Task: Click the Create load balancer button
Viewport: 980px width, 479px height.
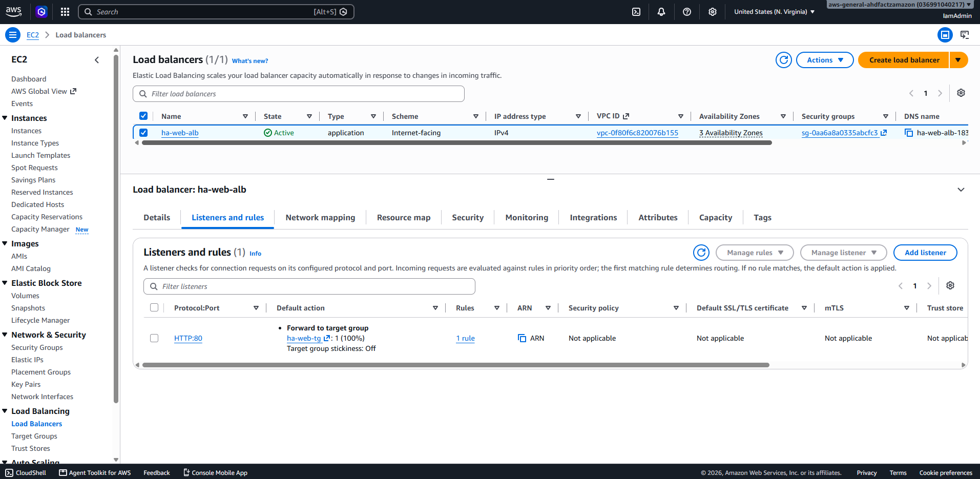Action: point(904,60)
